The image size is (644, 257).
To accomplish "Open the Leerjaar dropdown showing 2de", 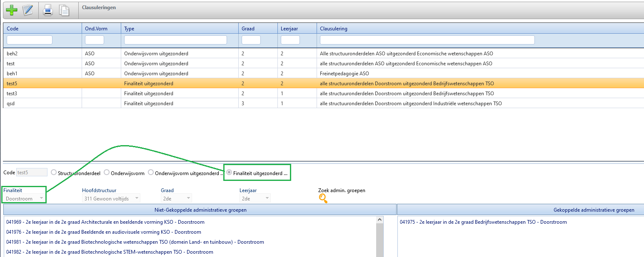I will 255,198.
